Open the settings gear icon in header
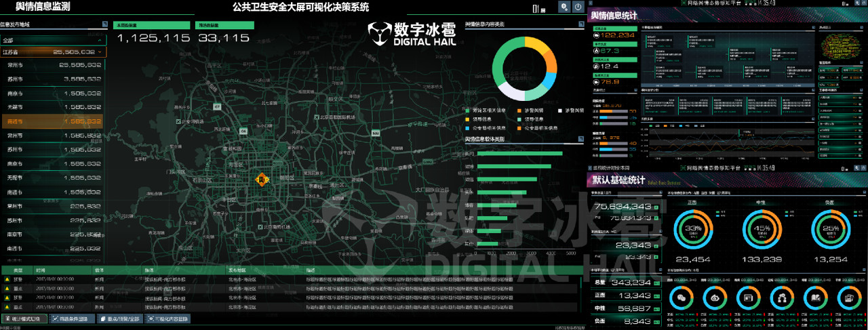This screenshot has width=868, height=330. [564, 7]
